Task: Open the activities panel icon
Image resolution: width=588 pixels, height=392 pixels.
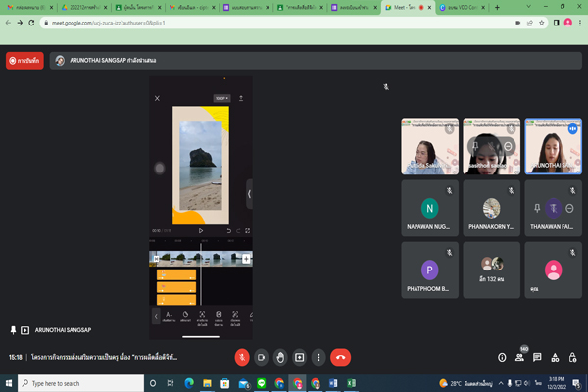Action: (x=555, y=357)
